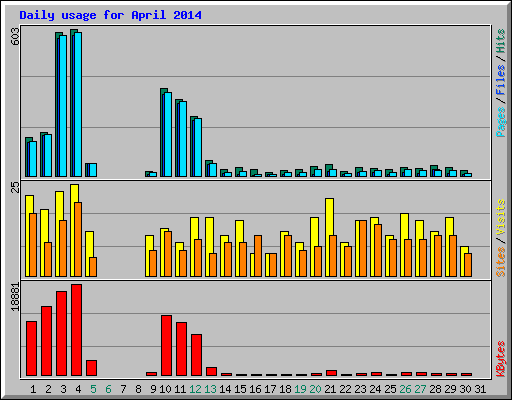
Task: Click the blue 'Files' legend label
Action: [501, 80]
